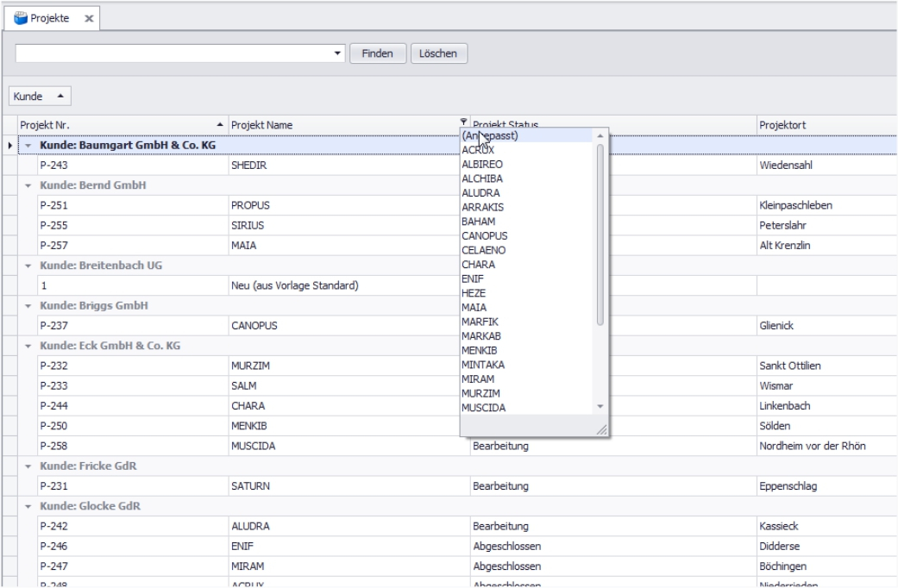
Task: Click the Projekte tab database icon
Action: pos(20,18)
